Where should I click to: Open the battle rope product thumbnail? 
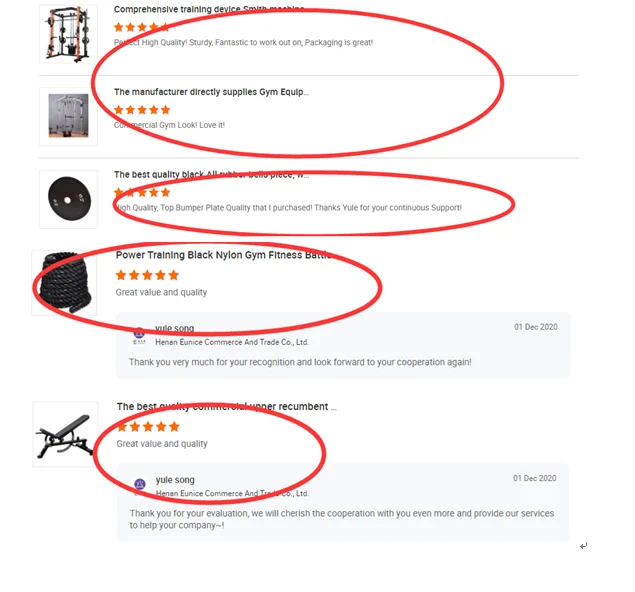(x=64, y=283)
